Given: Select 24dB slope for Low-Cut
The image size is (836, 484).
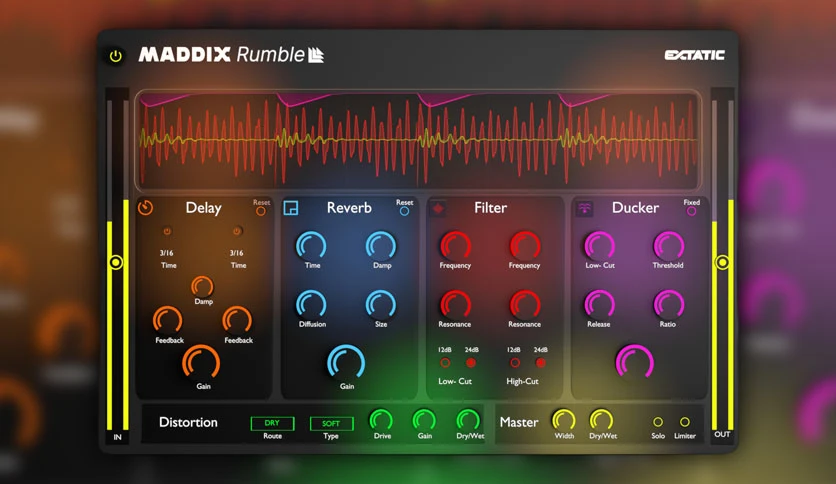Looking at the screenshot, I should [471, 363].
